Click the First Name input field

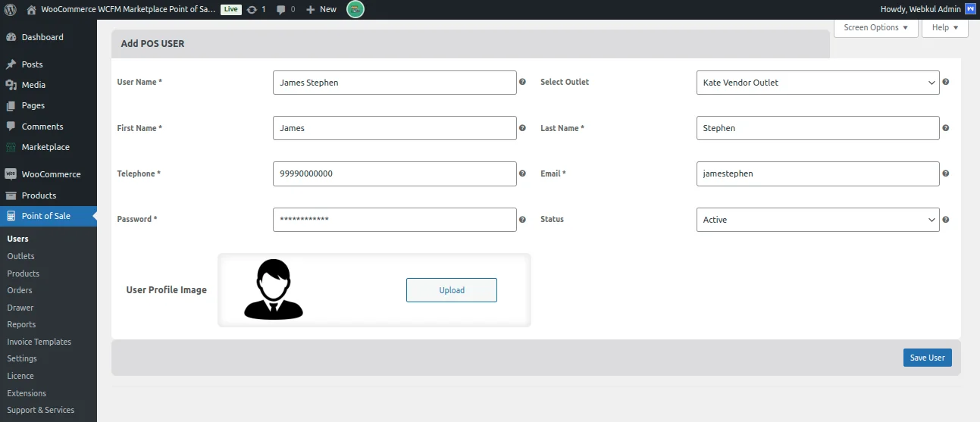click(394, 128)
